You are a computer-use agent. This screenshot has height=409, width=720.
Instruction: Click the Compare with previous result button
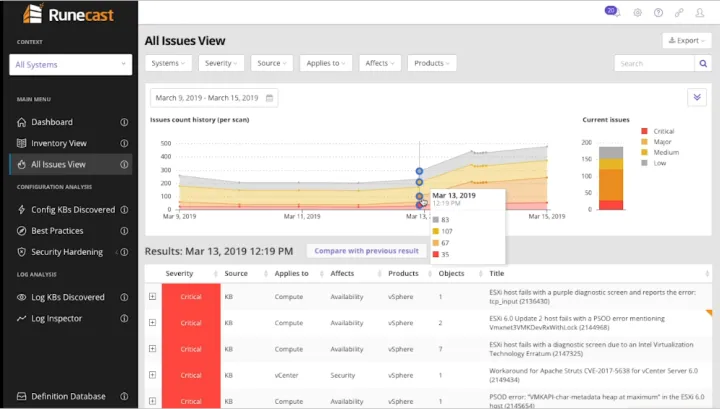click(366, 251)
